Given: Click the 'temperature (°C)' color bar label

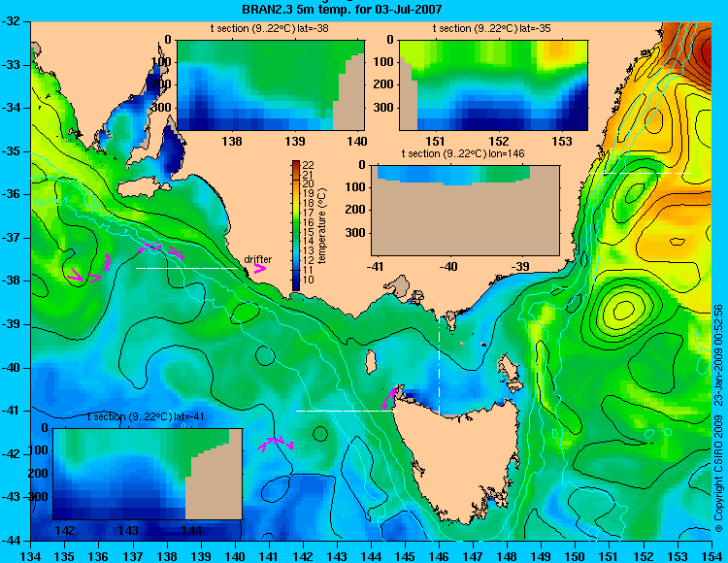Looking at the screenshot, I should click(322, 226).
